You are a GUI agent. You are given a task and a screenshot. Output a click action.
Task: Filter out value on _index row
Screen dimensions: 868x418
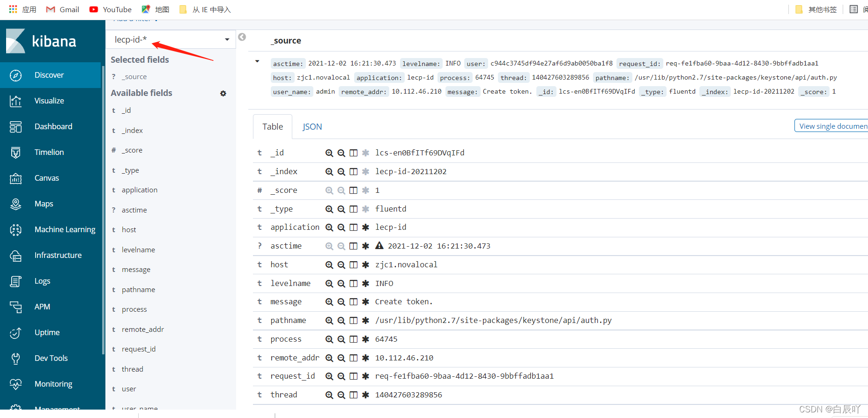(341, 172)
